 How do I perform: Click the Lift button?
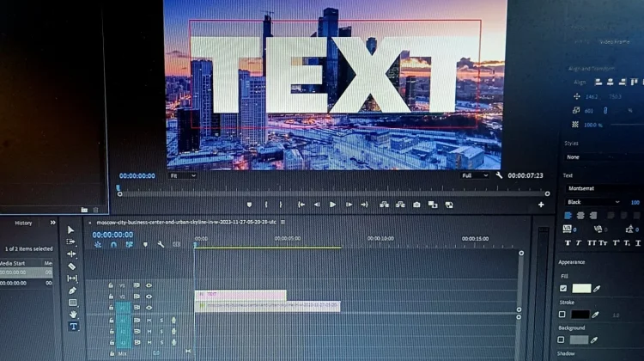pyautogui.click(x=384, y=205)
